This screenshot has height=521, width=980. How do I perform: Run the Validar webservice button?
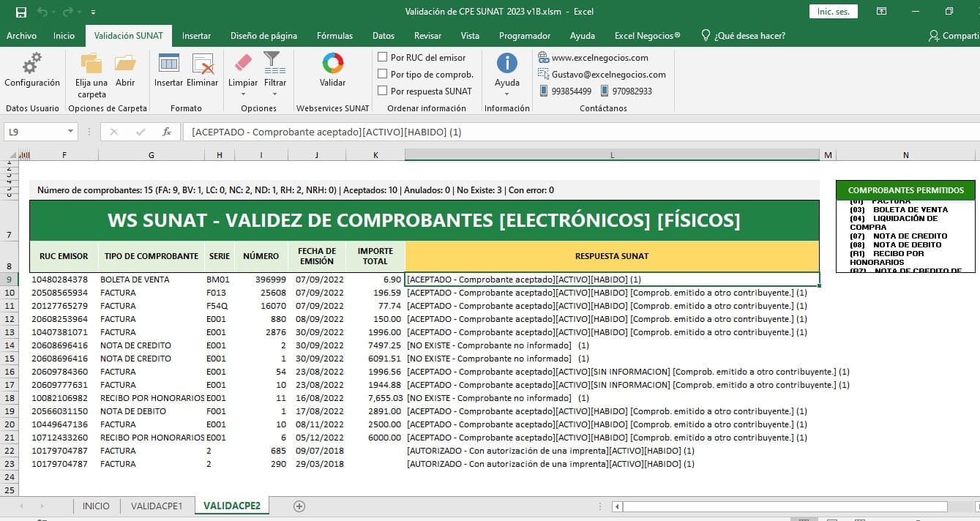pyautogui.click(x=332, y=65)
